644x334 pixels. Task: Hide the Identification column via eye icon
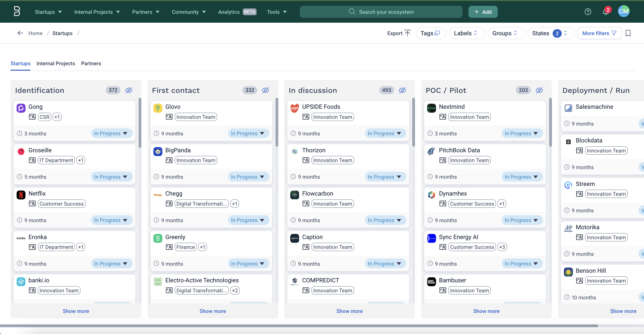point(129,90)
